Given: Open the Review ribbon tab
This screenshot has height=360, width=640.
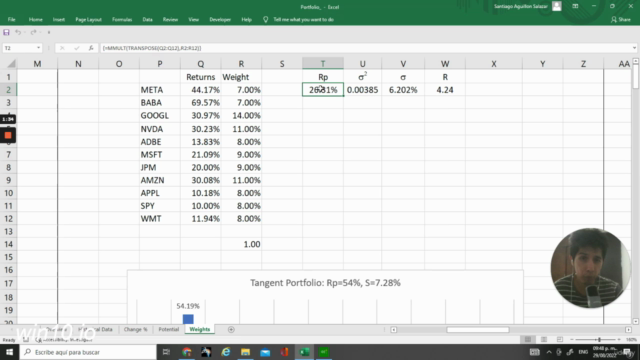Looking at the screenshot, I should 170,19.
